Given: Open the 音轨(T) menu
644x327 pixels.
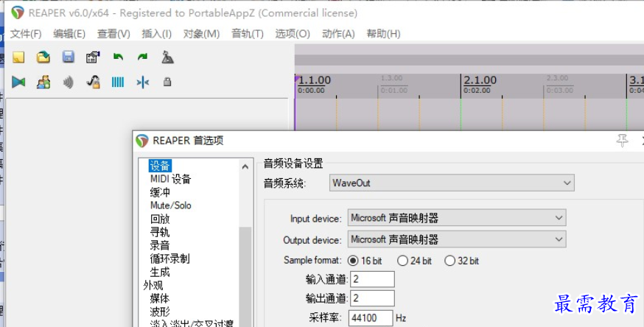Looking at the screenshot, I should tap(248, 34).
